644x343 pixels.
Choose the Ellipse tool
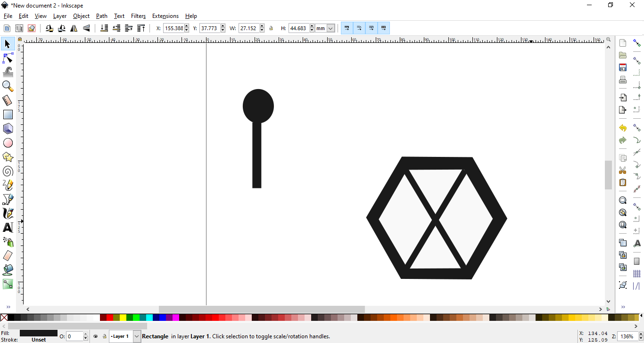pyautogui.click(x=8, y=143)
